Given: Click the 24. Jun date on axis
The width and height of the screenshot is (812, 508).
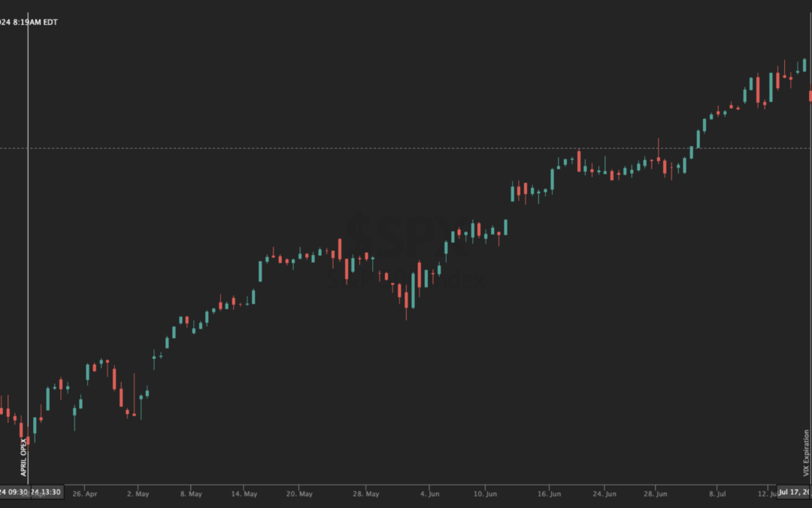Looking at the screenshot, I should [605, 494].
